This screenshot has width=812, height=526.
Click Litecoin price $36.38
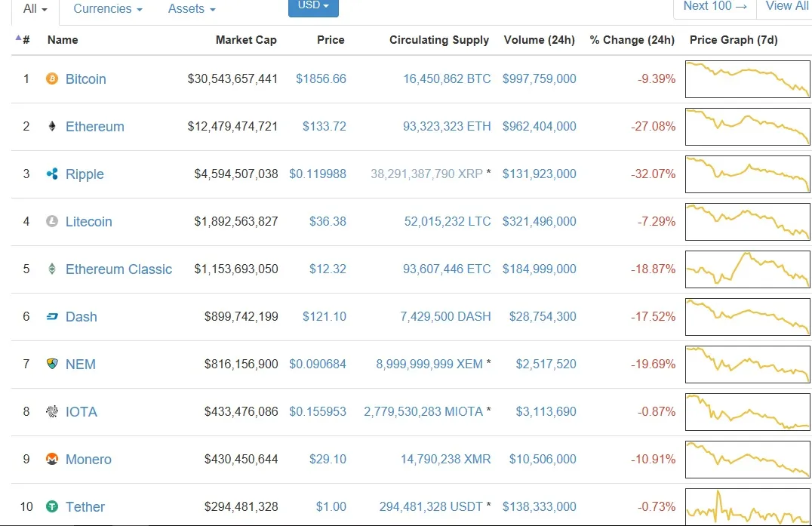point(328,222)
